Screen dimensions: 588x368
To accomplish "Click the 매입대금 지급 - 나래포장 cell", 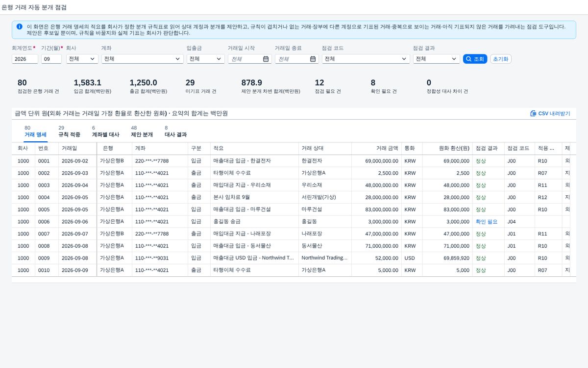I will coord(254,234).
